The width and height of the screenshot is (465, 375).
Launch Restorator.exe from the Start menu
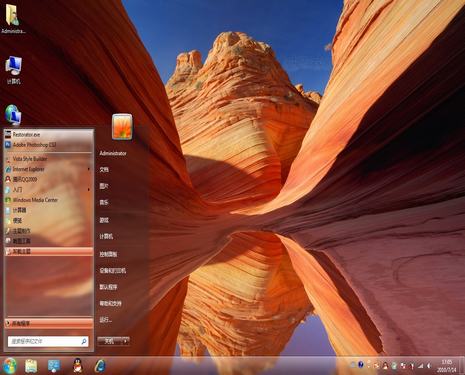click(48, 135)
